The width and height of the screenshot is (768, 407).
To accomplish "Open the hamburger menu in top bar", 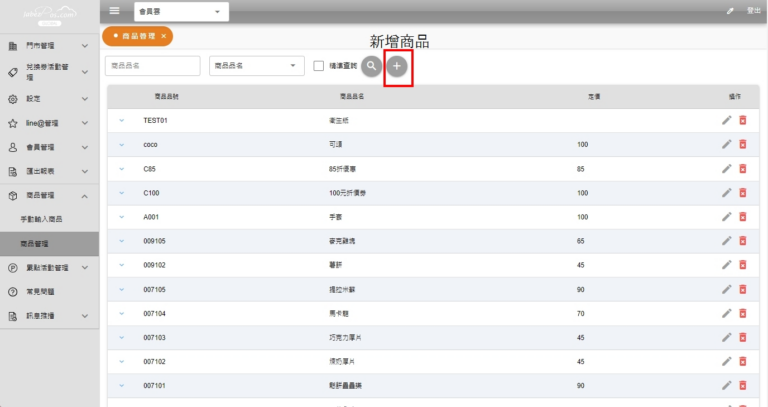I will point(114,11).
